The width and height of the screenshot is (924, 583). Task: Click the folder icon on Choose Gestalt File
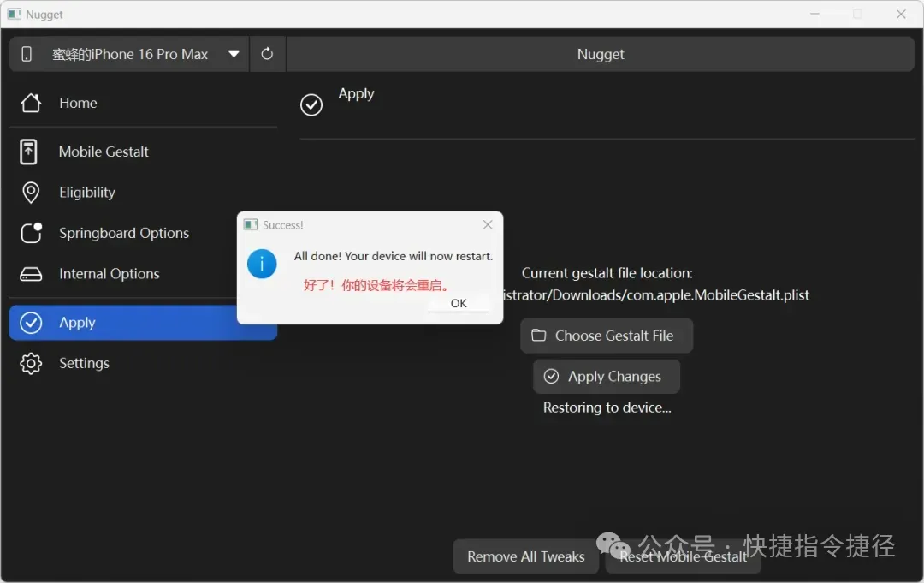click(539, 336)
